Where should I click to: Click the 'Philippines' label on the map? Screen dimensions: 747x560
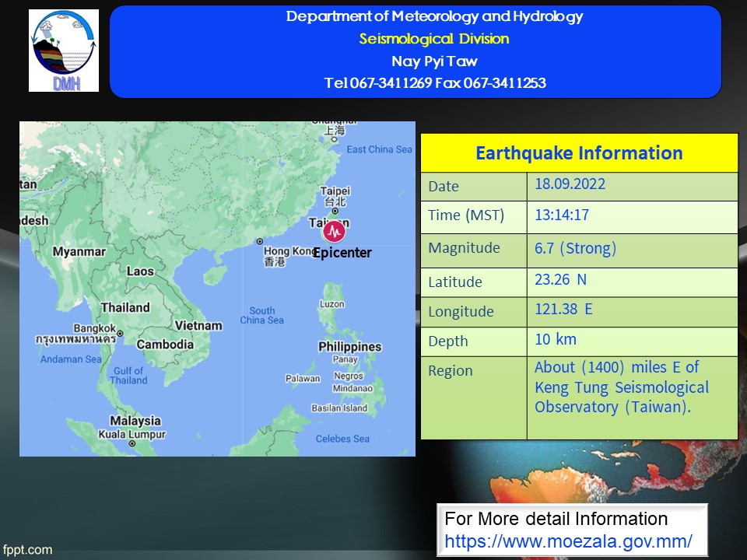click(x=349, y=346)
